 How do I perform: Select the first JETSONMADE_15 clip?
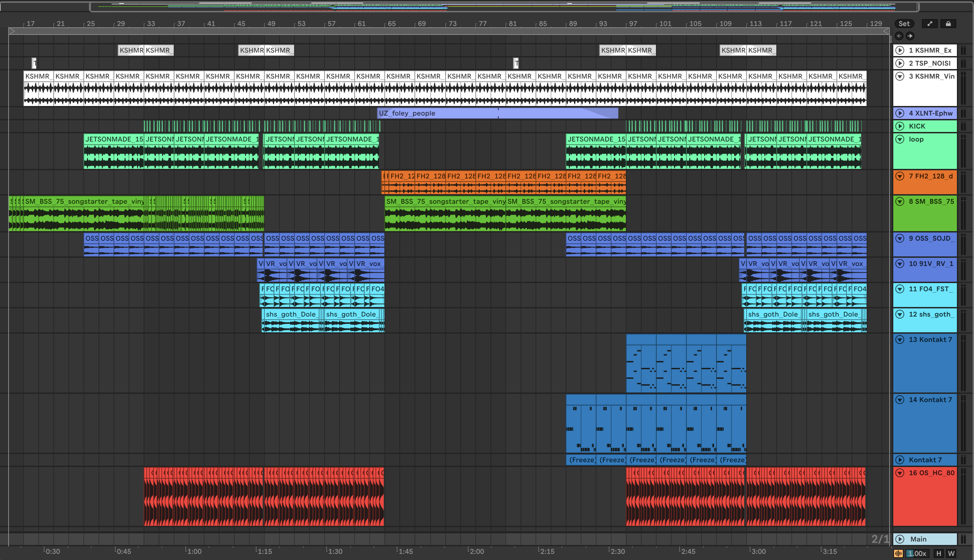tap(114, 151)
